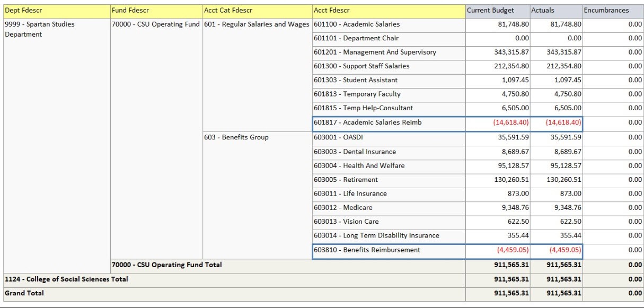Click the Grand Total 911,565.31 Actuals value
Screen dimensions: 644x308
click(564, 292)
